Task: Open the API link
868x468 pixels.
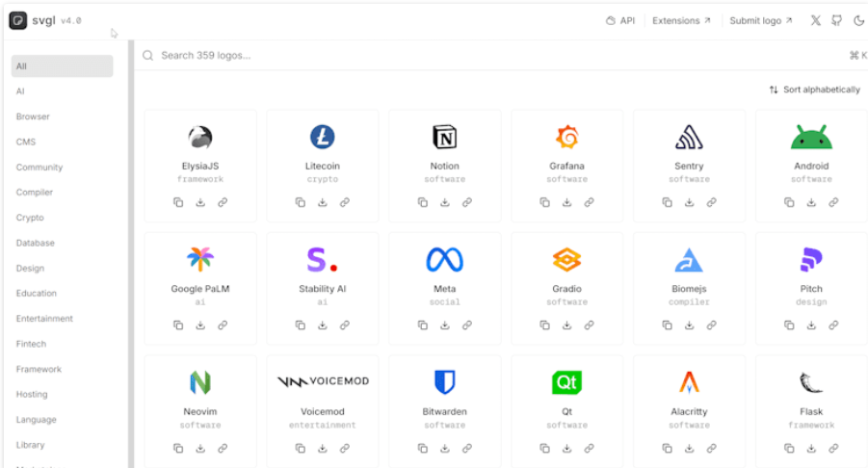Action: pos(620,20)
